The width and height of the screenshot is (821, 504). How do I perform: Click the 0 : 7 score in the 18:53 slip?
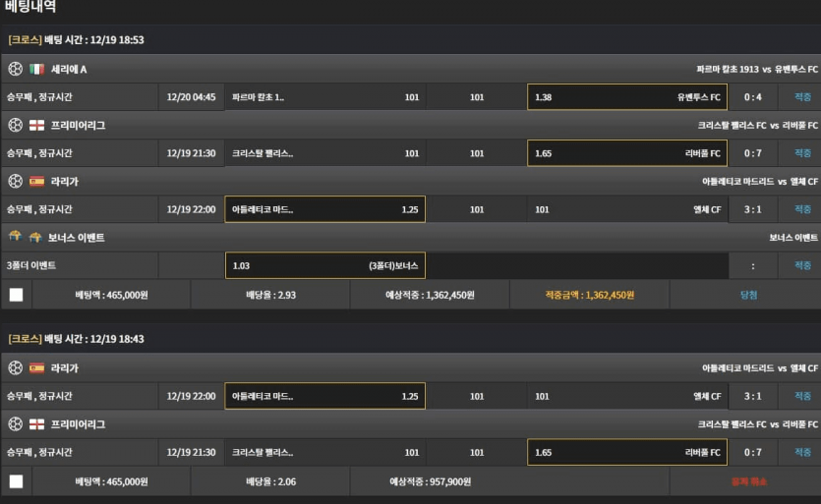(753, 153)
